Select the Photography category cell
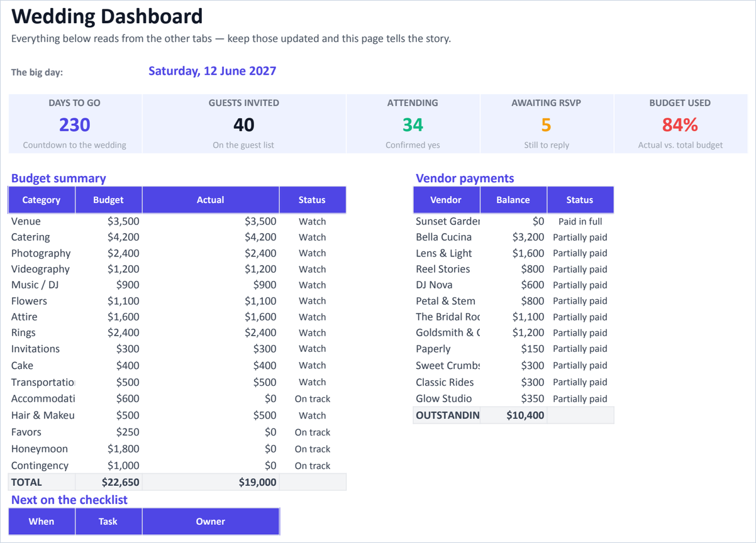The height and width of the screenshot is (543, 756). click(x=42, y=253)
